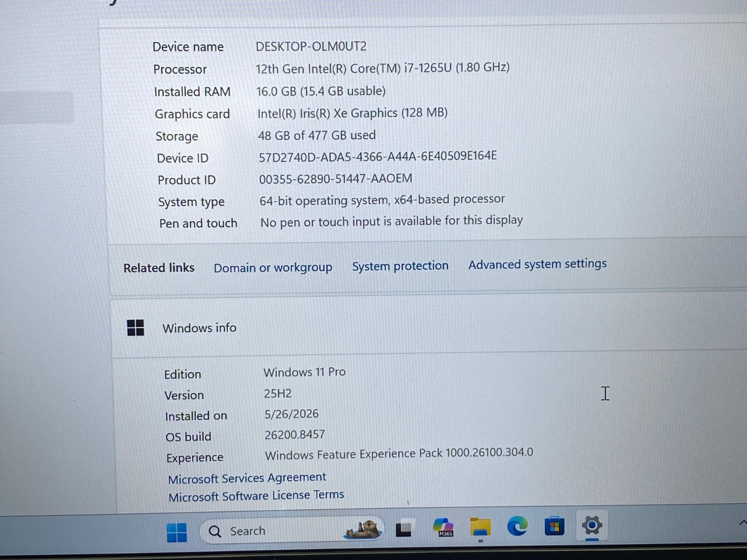
Task: Click the Installed RAM label
Action: pyautogui.click(x=192, y=92)
